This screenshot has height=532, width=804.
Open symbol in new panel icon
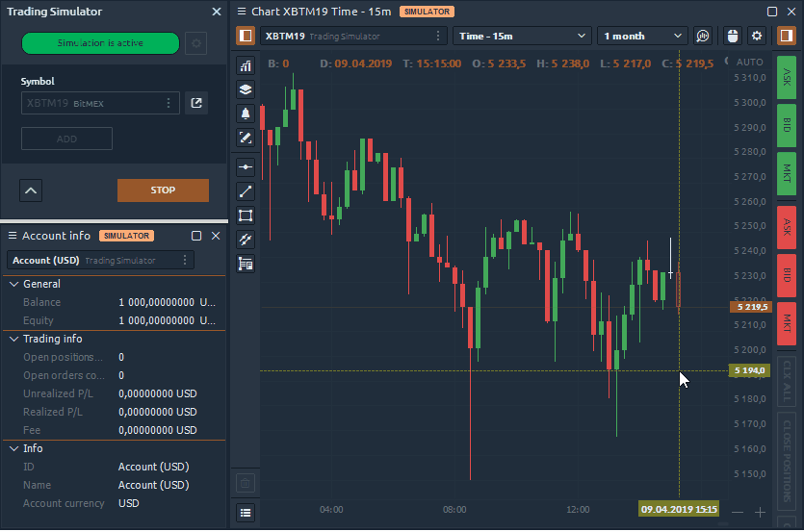tap(196, 103)
